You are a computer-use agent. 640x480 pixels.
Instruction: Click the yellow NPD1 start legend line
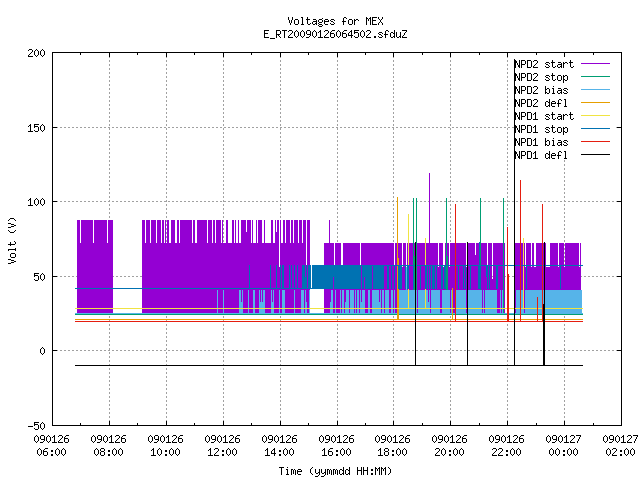(x=596, y=116)
